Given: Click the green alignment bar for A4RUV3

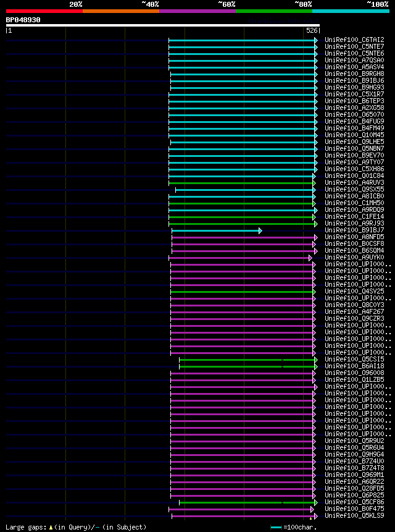Looking at the screenshot, I should tap(242, 184).
